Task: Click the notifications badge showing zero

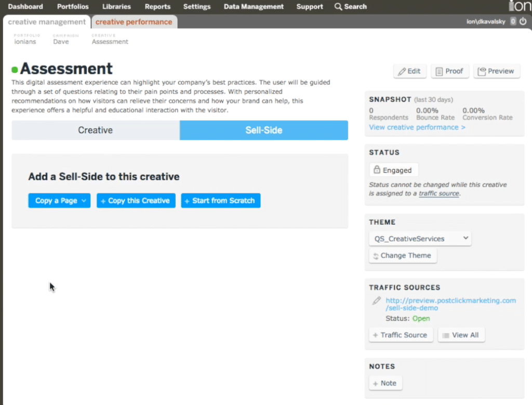Action: tap(513, 21)
